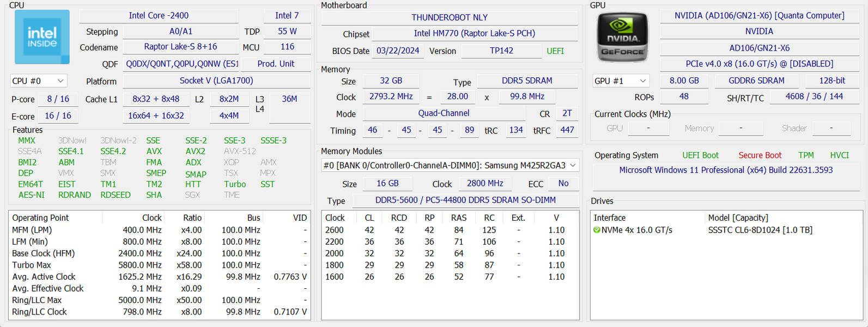The width and height of the screenshot is (868, 327).
Task: Click the BIOS Date 03/22/2024 field
Action: click(x=398, y=51)
